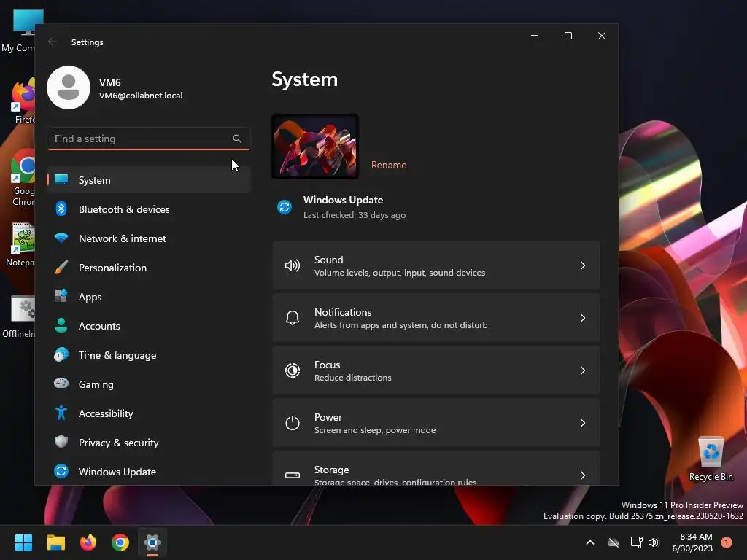The image size is (747, 560).
Task: Open Focus reduce distractions card
Action: click(x=436, y=370)
